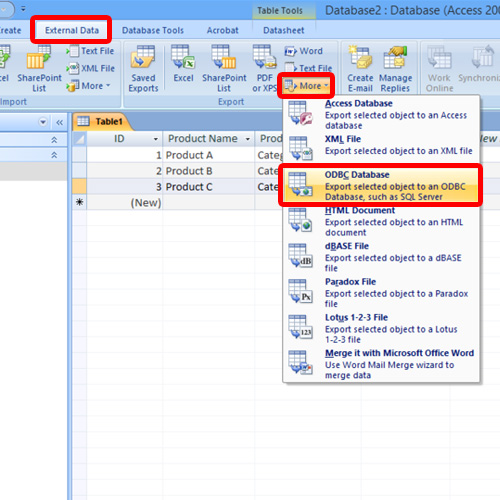Choose Access Database export option

coord(381,114)
